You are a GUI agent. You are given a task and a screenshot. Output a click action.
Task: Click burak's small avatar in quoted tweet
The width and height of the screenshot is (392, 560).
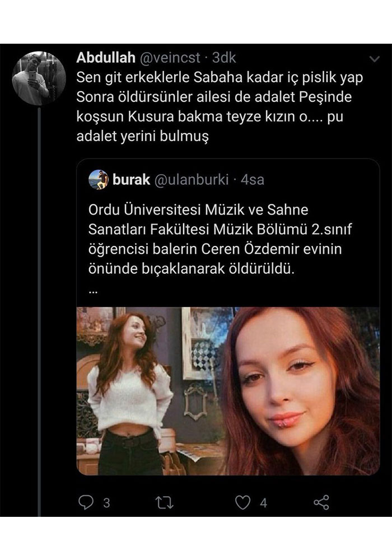click(x=99, y=180)
